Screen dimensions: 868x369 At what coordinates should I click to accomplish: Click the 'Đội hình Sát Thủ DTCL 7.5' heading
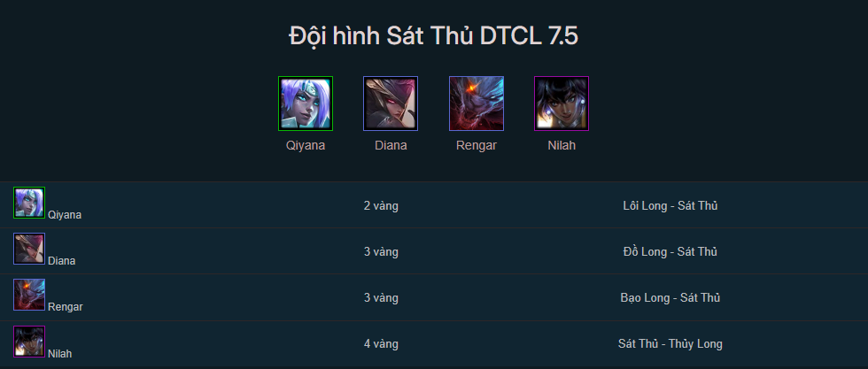tap(434, 36)
